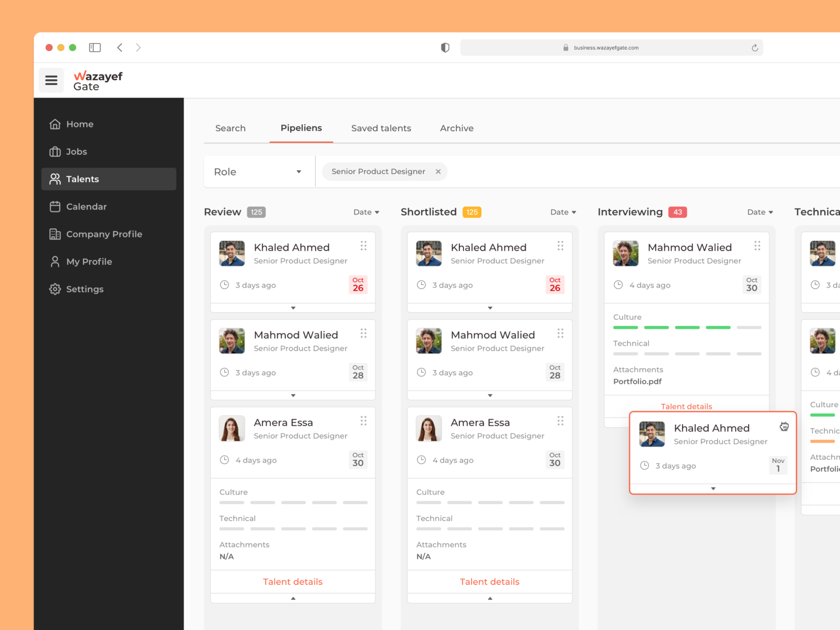The height and width of the screenshot is (630, 840).
Task: Expand Mahmod Walied's Shortlisted card chevron
Action: [x=489, y=396]
